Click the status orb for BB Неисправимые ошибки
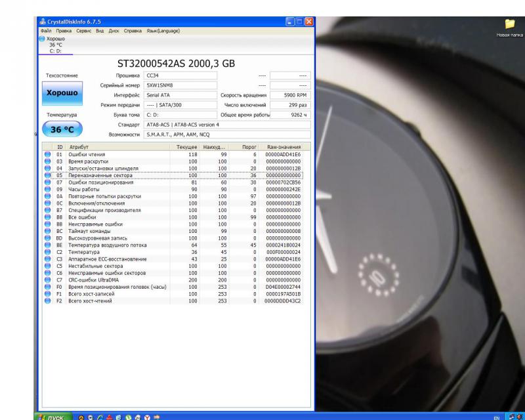This screenshot has width=525, height=420. (x=47, y=224)
